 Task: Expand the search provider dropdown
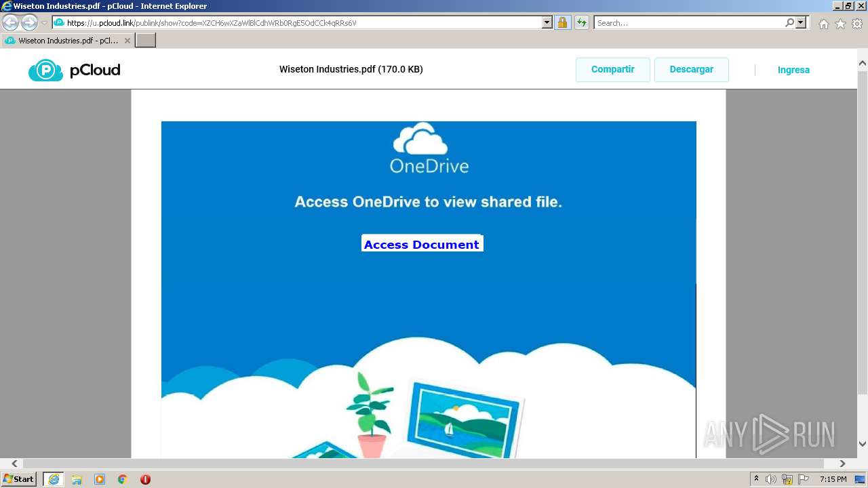pos(802,23)
